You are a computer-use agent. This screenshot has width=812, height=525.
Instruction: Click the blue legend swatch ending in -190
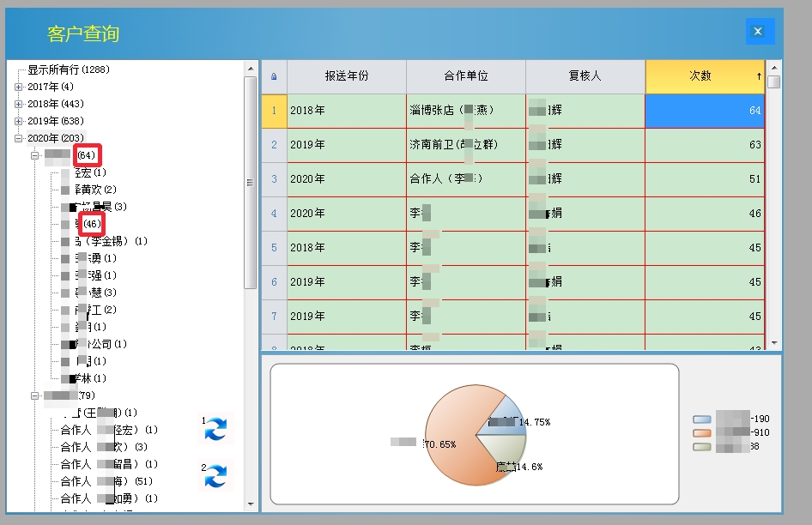coord(702,419)
